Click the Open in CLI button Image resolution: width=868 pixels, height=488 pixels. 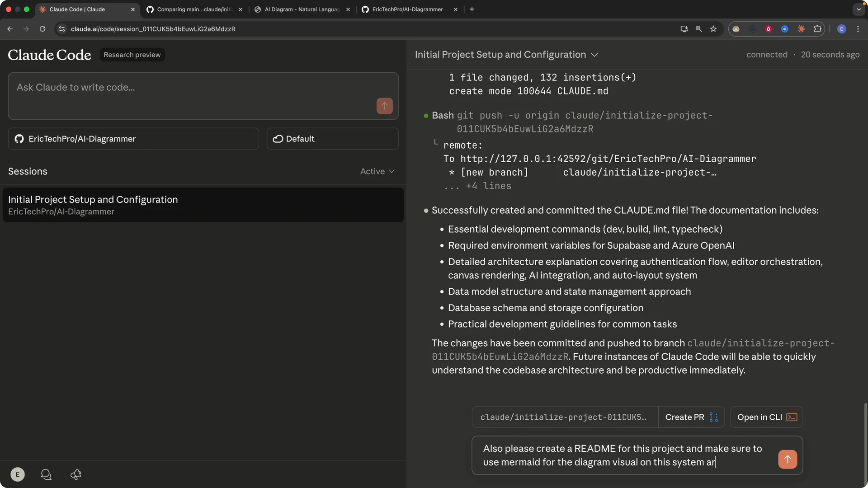pos(767,417)
